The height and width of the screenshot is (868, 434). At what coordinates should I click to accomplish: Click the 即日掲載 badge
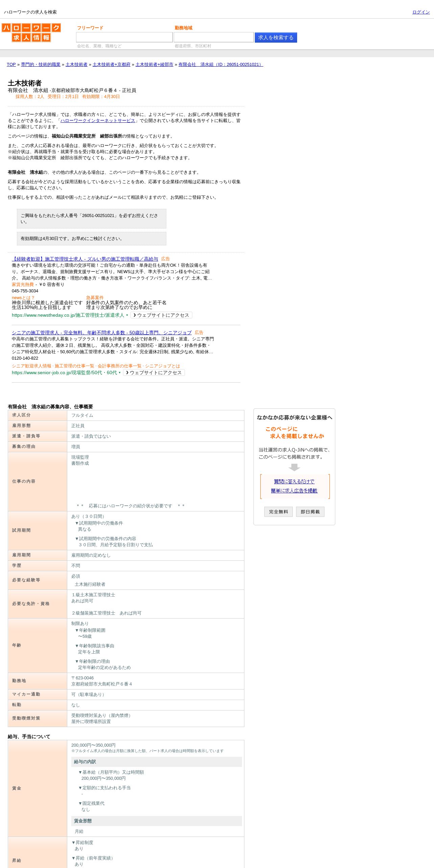point(310,512)
